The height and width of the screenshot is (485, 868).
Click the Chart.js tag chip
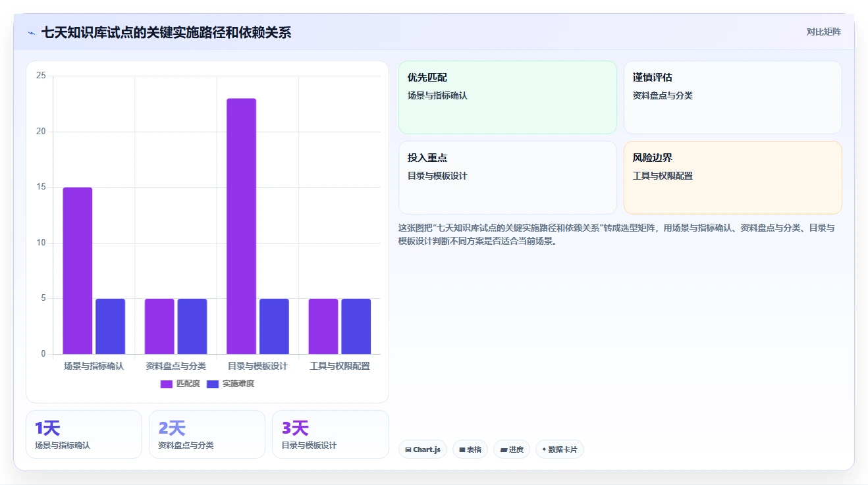[x=423, y=449]
